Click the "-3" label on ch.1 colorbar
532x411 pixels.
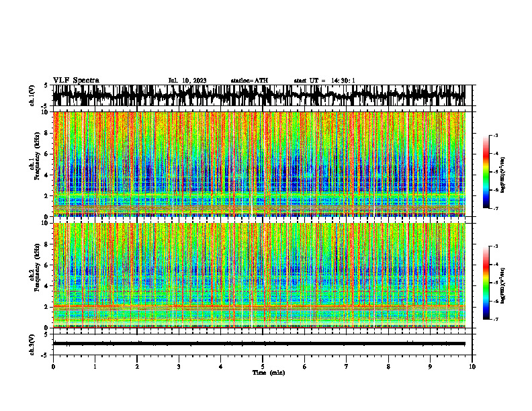click(496, 135)
